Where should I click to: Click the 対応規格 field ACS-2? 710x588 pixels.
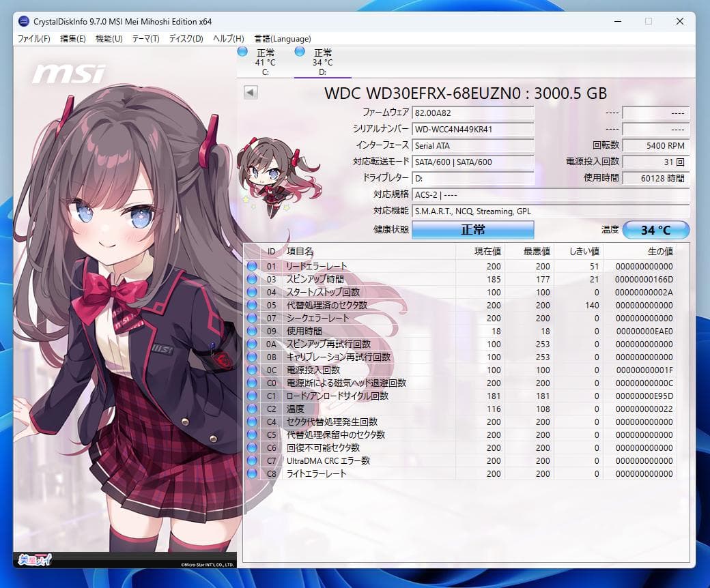pyautogui.click(x=551, y=194)
